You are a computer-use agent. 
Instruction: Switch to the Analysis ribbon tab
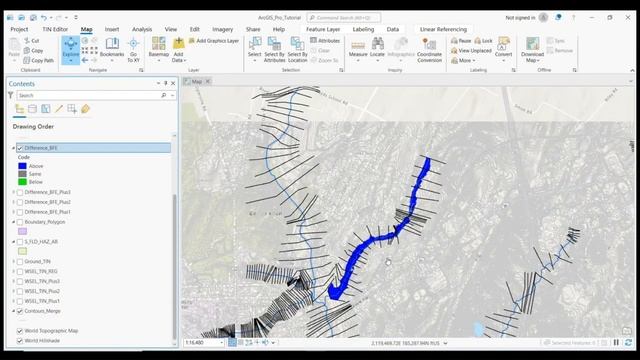142,29
